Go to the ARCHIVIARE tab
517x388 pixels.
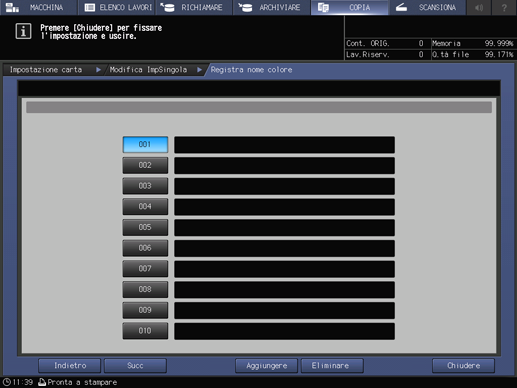click(x=272, y=7)
